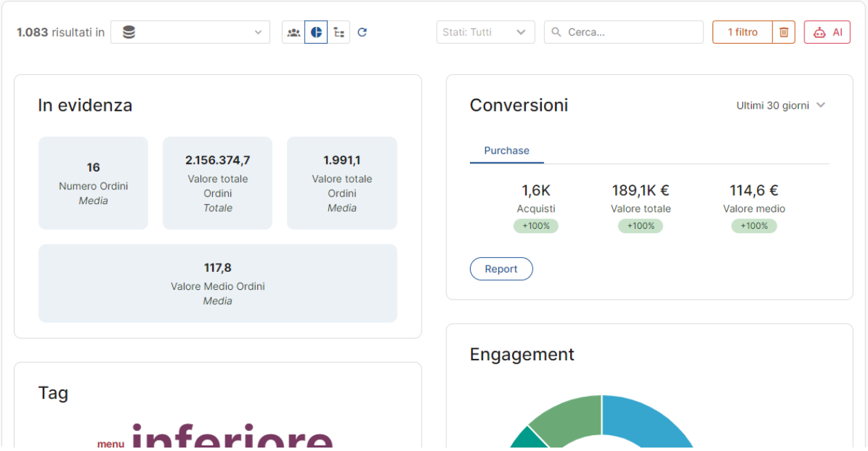
Task: Click the 'Valore Medio Ordini' 117,8 card
Action: point(218,283)
